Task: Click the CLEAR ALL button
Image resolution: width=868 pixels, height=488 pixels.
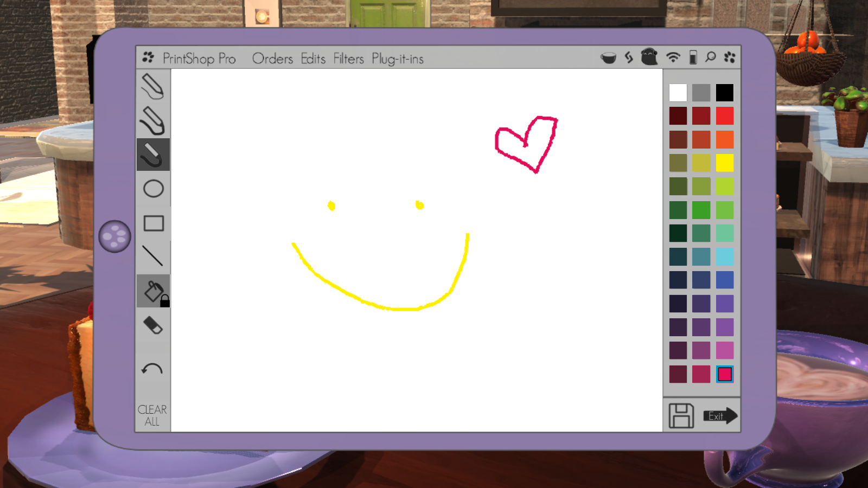Action: point(152,415)
